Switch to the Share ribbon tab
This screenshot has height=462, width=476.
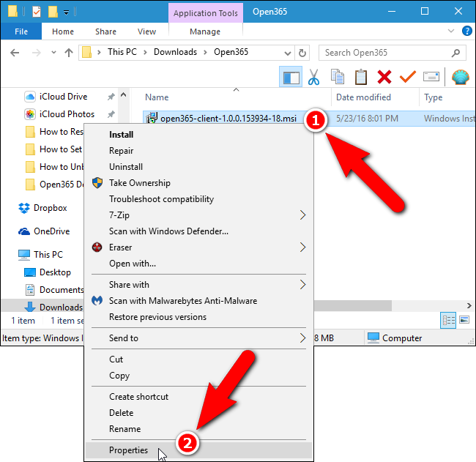[105, 31]
